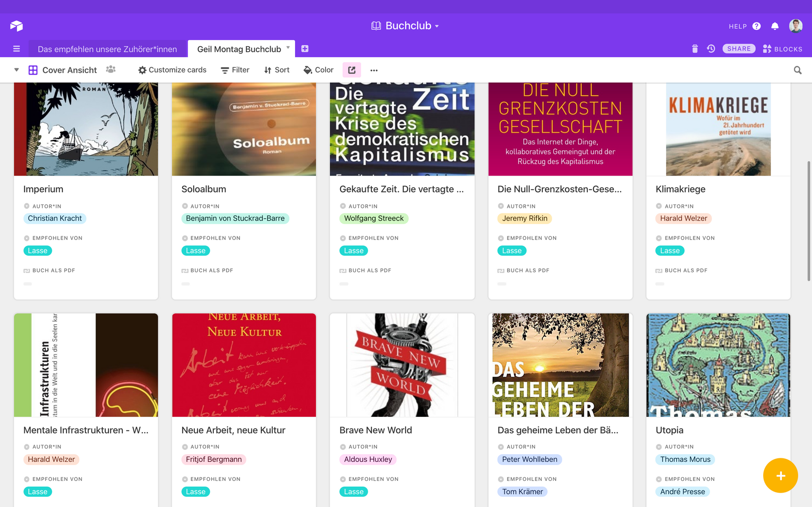The image size is (812, 507).
Task: Switch to Das empfehlen unsere Zuhörer*innen tab
Action: pos(107,49)
